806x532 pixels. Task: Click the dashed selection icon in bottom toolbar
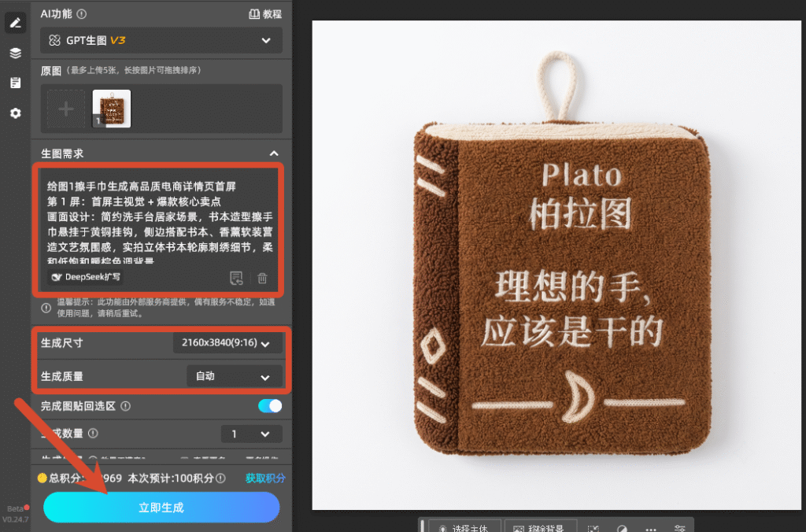click(593, 528)
